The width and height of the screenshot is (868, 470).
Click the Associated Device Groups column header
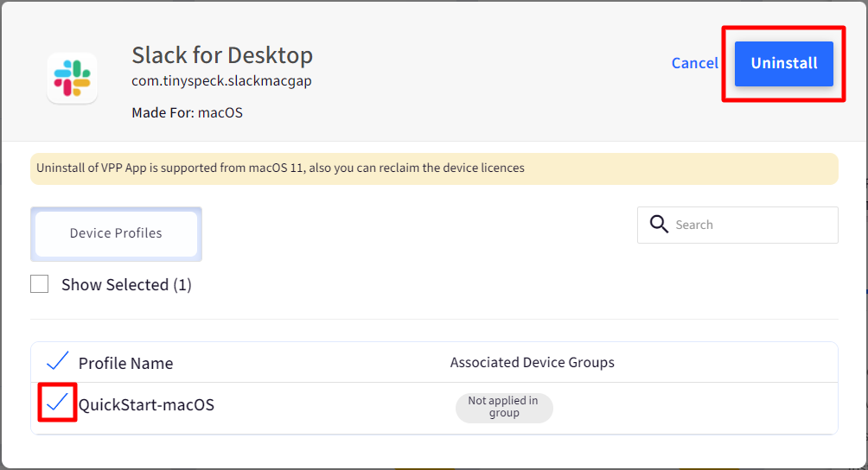tap(532, 362)
